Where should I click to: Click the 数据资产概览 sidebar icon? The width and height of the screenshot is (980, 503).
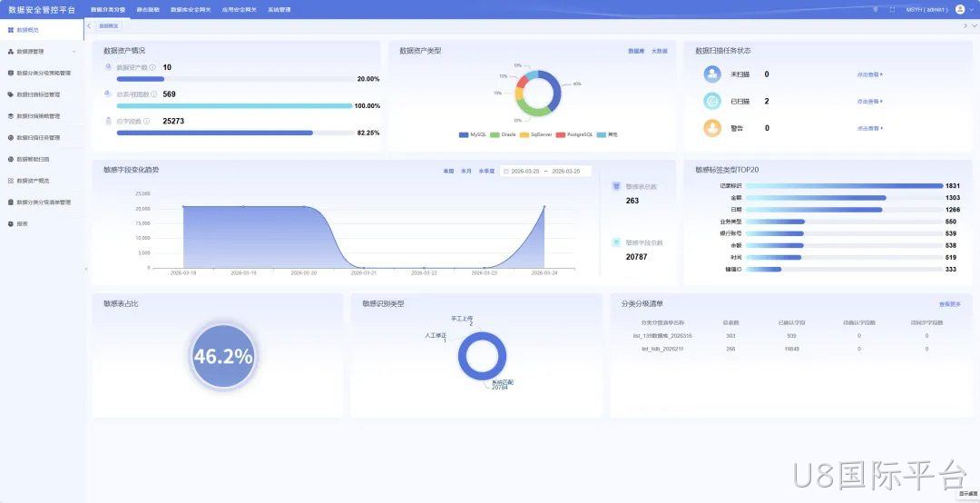(11, 181)
